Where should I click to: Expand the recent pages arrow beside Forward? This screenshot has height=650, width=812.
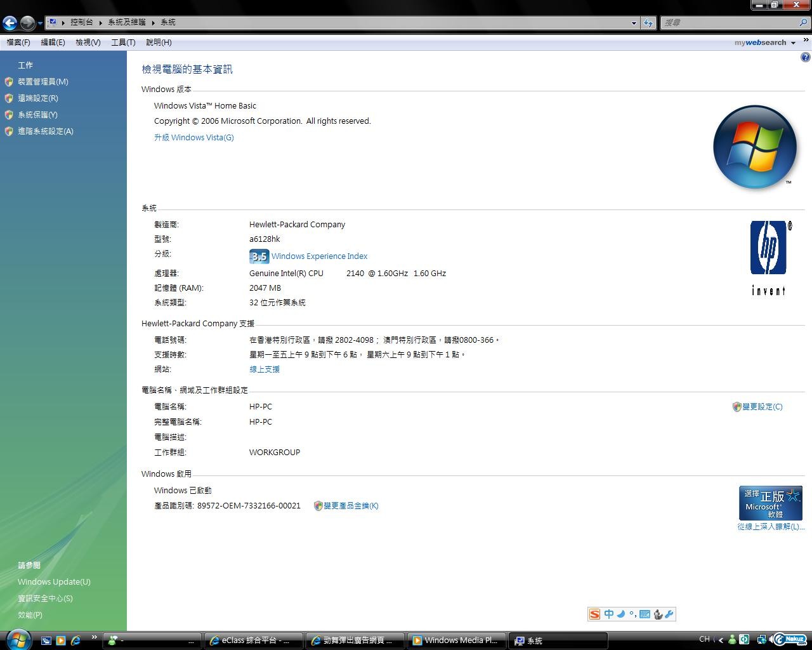(x=40, y=23)
